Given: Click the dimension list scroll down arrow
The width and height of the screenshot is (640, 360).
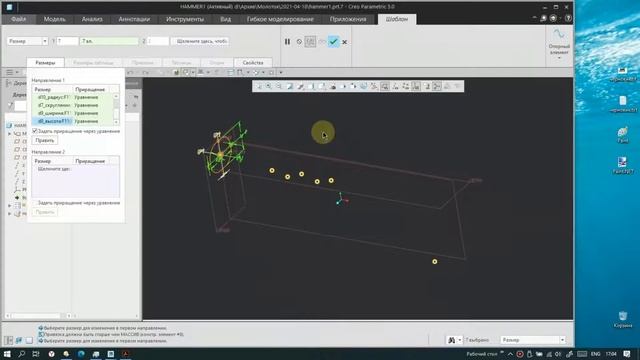Looking at the screenshot, I should point(116,122).
